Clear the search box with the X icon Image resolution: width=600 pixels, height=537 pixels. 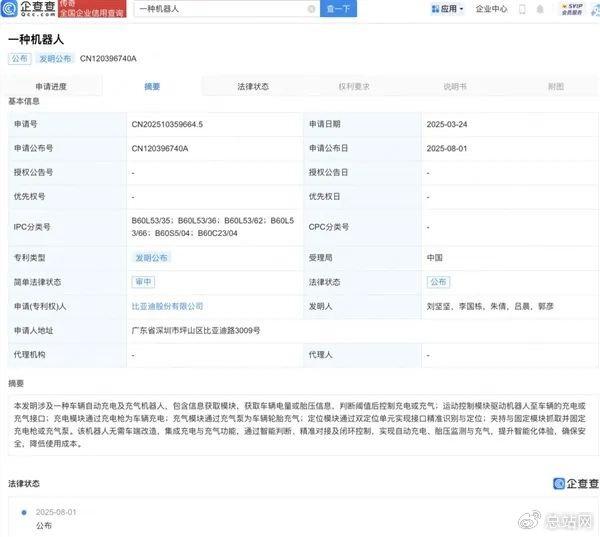coord(311,9)
